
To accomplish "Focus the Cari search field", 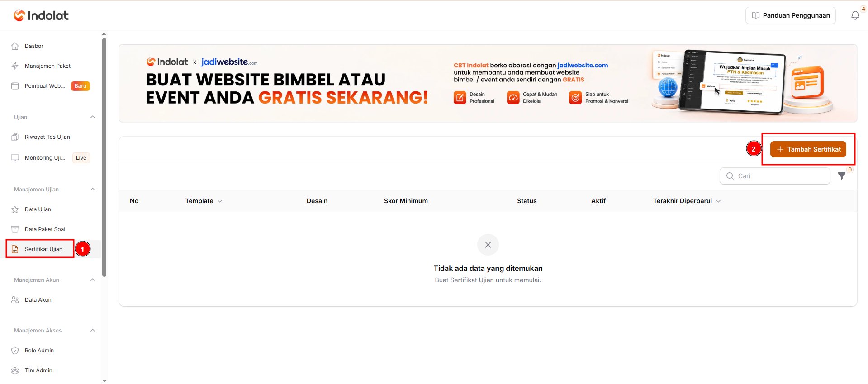I will pyautogui.click(x=775, y=176).
